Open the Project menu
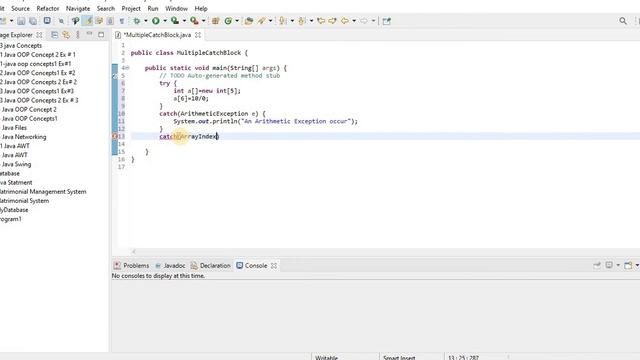The width and height of the screenshot is (640, 360). (131, 9)
